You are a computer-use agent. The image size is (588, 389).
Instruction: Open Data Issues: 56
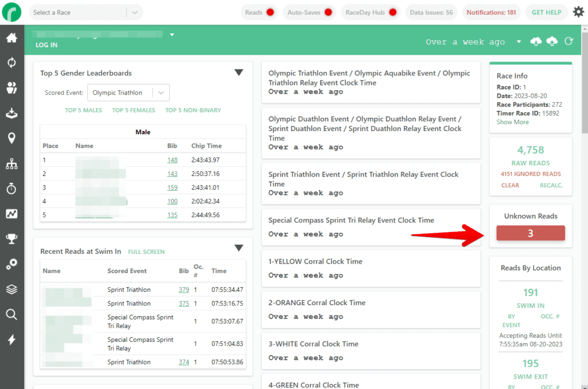click(x=431, y=13)
